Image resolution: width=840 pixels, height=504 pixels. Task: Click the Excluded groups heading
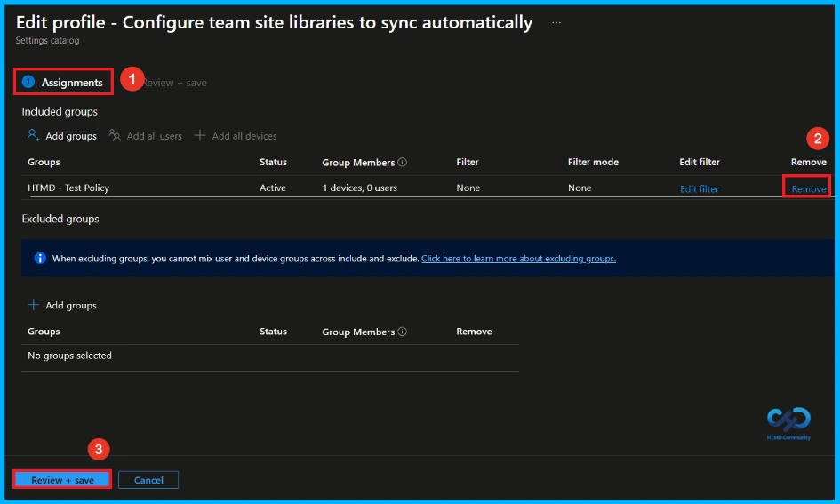point(60,219)
